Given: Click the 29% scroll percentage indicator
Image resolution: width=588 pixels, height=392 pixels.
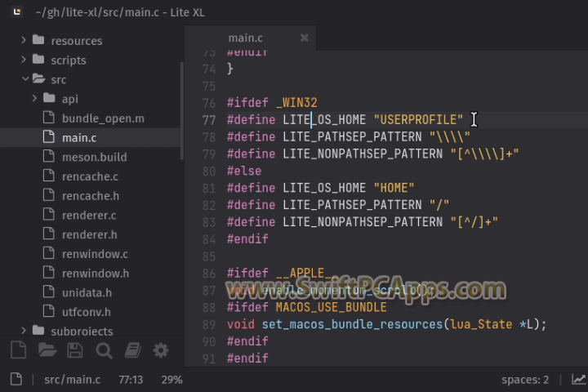Looking at the screenshot, I should click(171, 380).
